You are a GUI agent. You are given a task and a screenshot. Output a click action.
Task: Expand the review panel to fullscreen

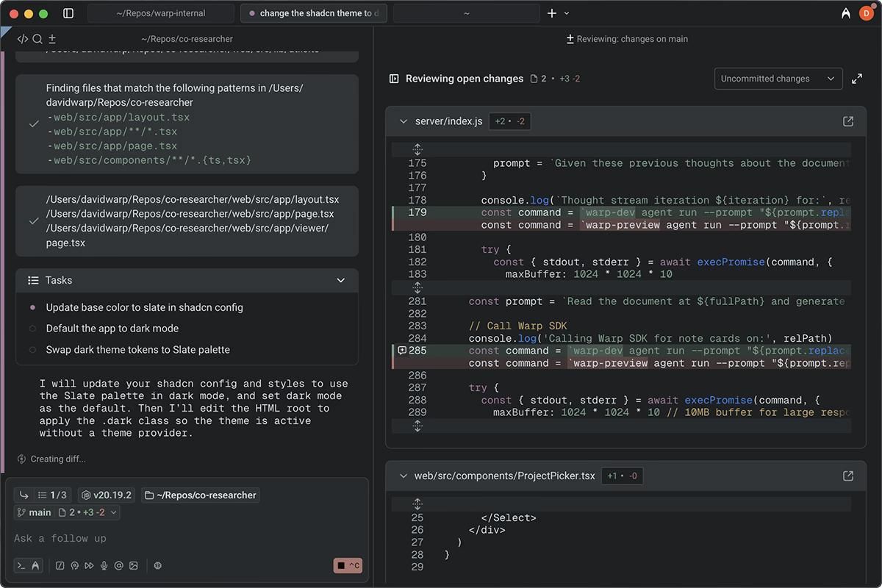[x=857, y=79]
